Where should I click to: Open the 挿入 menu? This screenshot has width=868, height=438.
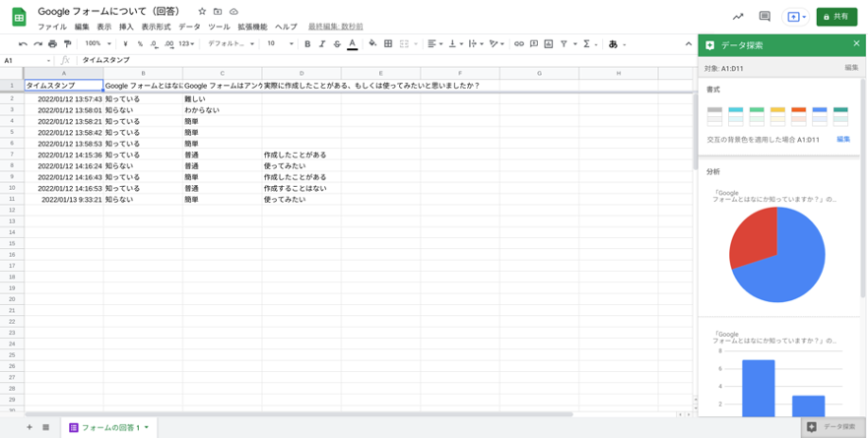[126, 27]
